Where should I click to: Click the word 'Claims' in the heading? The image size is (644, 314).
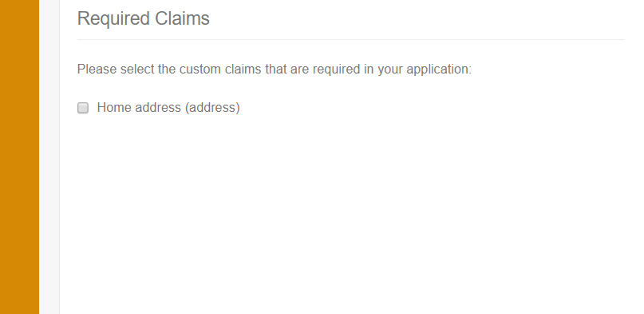click(x=182, y=18)
